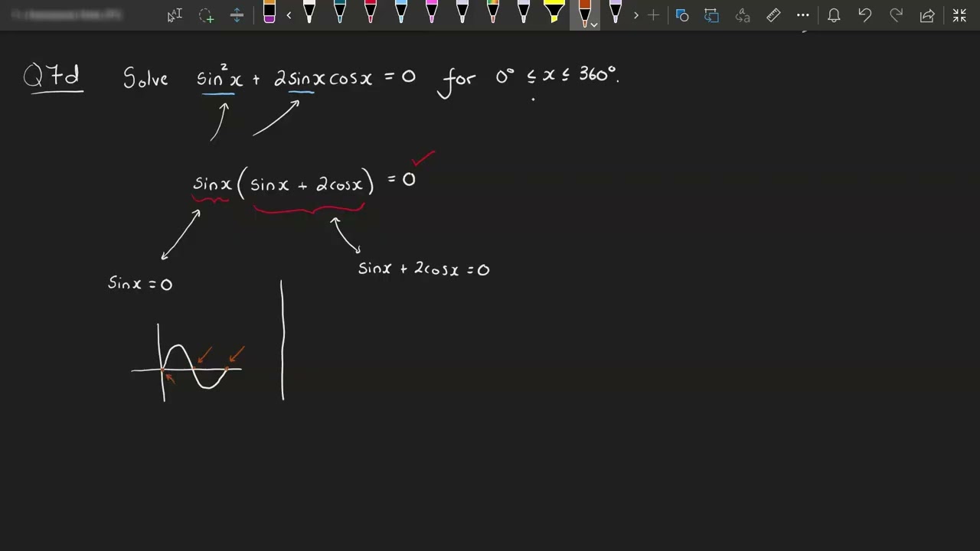Select the Eraser tool
This screenshot has height=551, width=980.
[x=269, y=12]
